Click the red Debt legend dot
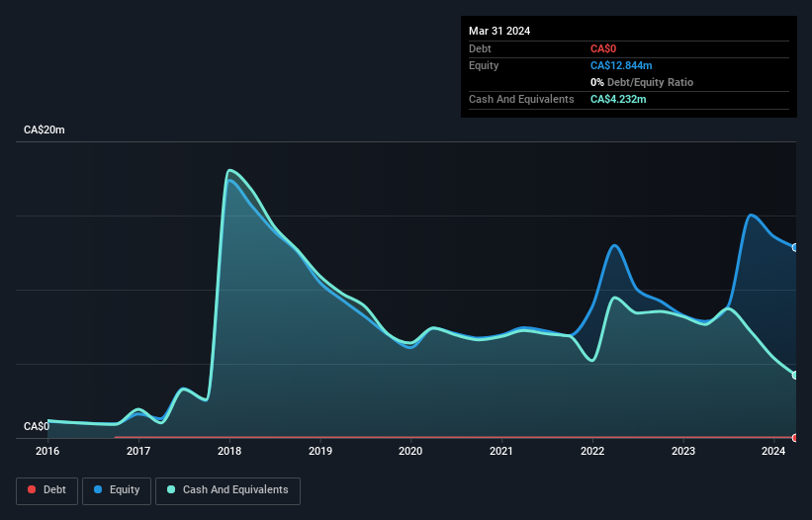Image resolution: width=812 pixels, height=520 pixels. tap(32, 489)
